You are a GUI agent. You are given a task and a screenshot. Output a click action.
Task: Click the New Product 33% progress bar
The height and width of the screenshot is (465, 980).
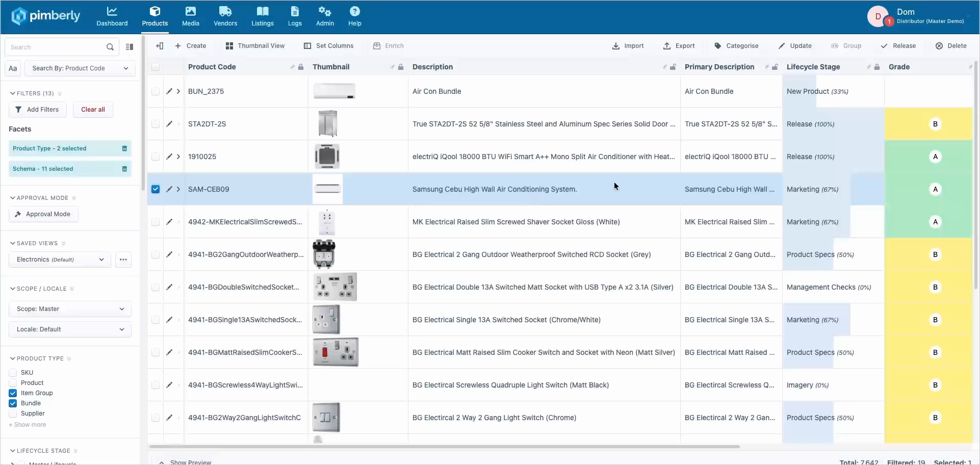(833, 91)
